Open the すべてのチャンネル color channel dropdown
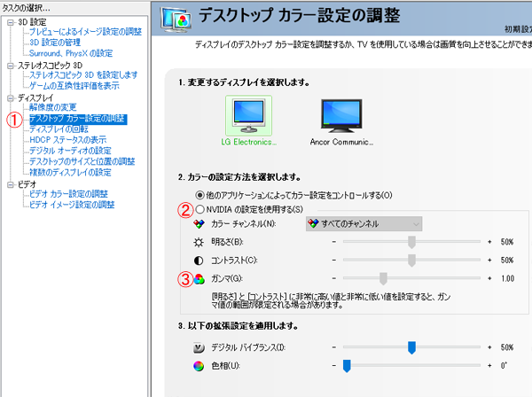Image resolution: width=532 pixels, height=397 pixels. (364, 224)
